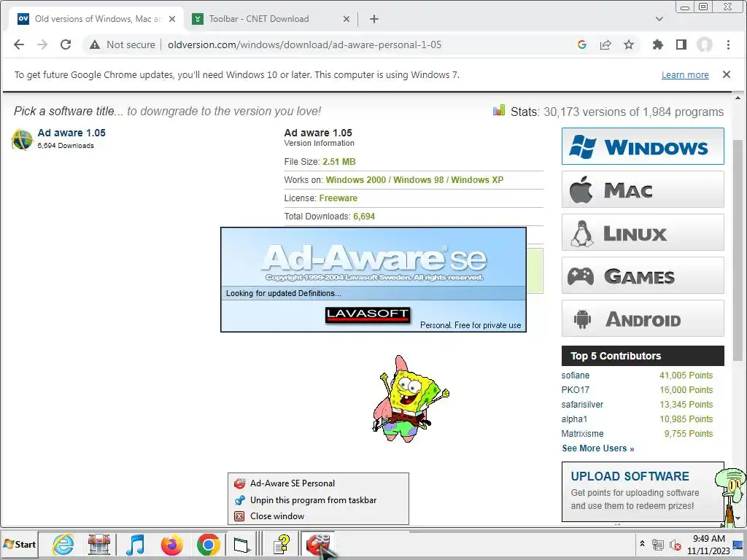The image size is (747, 560).
Task: Show hidden system tray icons
Action: coord(642,543)
